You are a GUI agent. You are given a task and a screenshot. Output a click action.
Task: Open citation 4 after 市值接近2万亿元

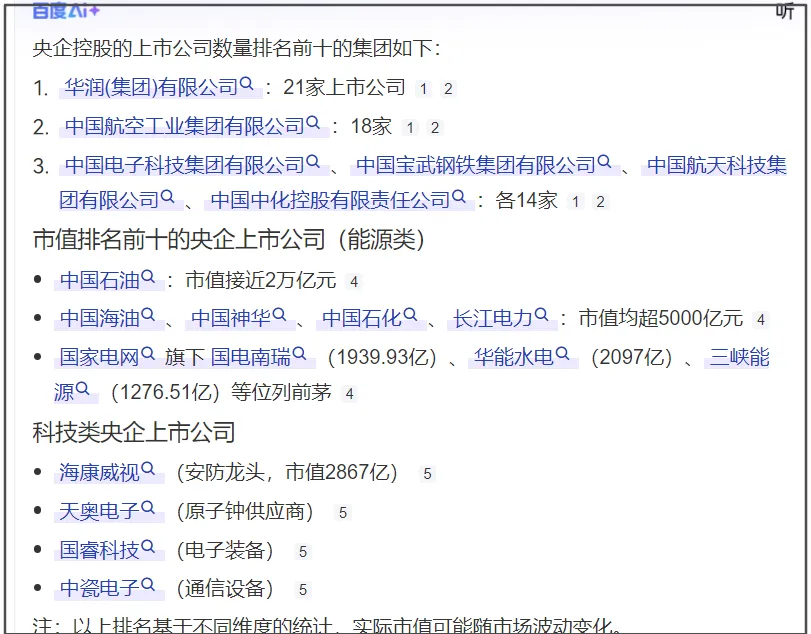point(354,282)
